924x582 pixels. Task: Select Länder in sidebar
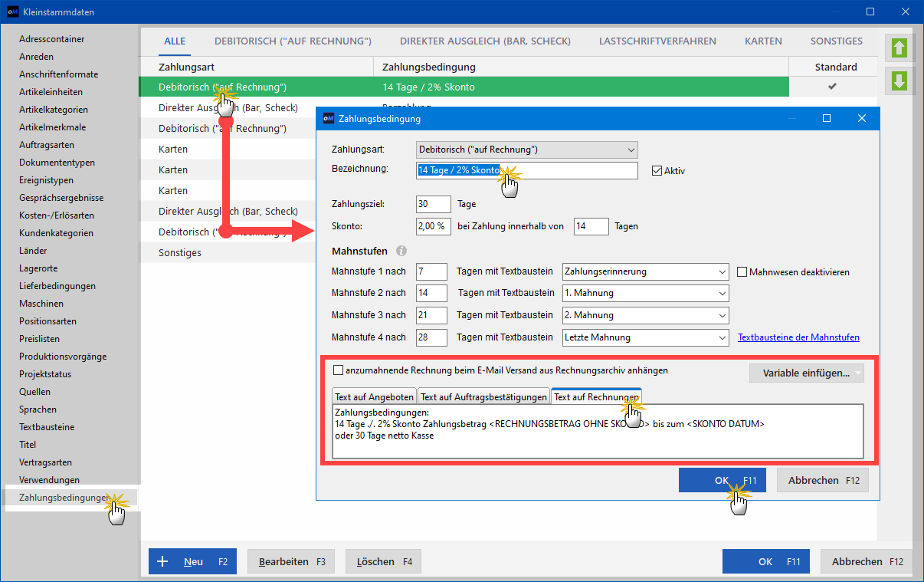point(33,251)
